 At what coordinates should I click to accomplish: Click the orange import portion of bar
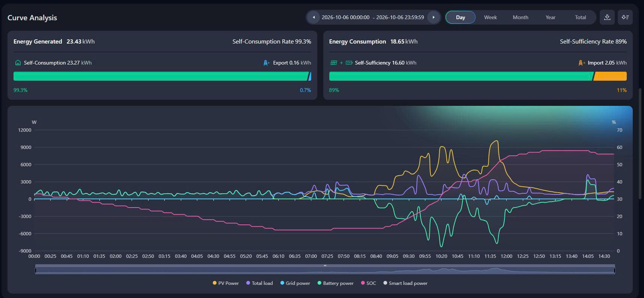[x=610, y=76]
